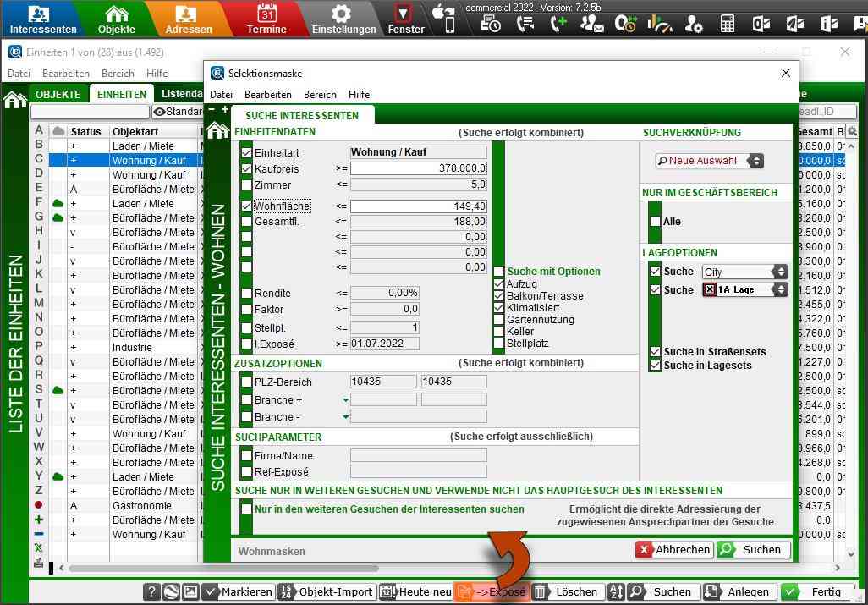Click the help question mark icon

coord(151,592)
